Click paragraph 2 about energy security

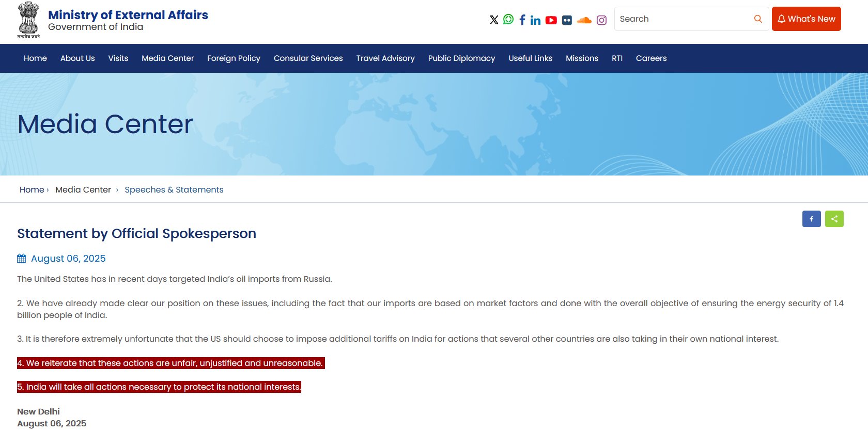point(430,309)
